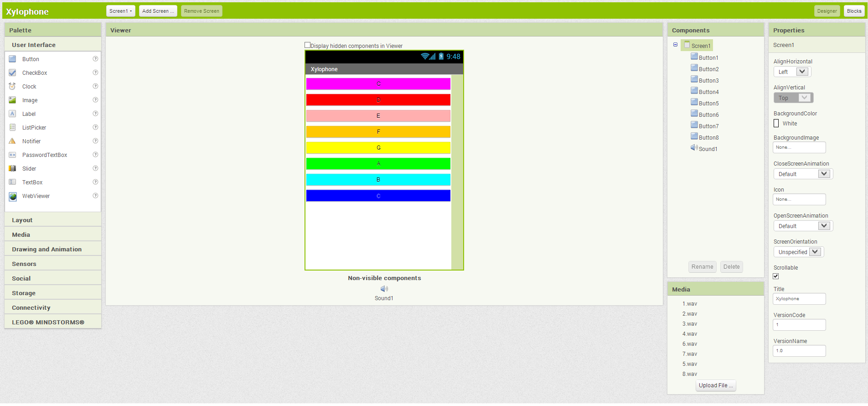This screenshot has width=868, height=406.
Task: Select the Clock component icon
Action: point(12,86)
